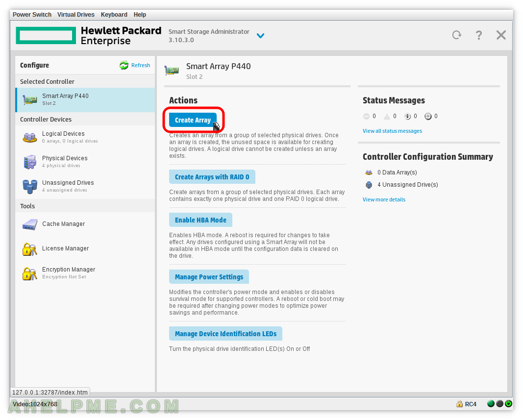Screen dimensions: 523x420
Task: Click the Cache Manager module icon
Action: (30, 224)
